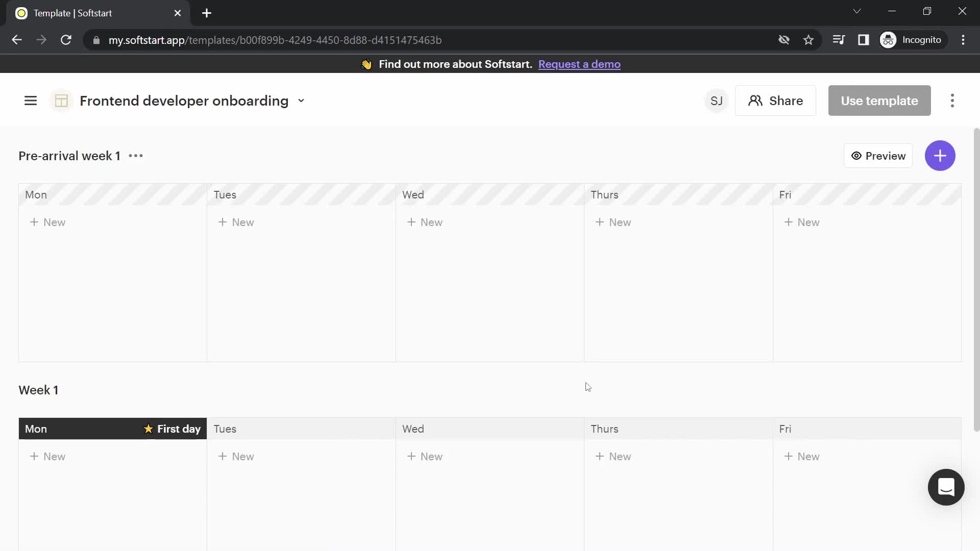Follow the Request a demo link

click(579, 64)
